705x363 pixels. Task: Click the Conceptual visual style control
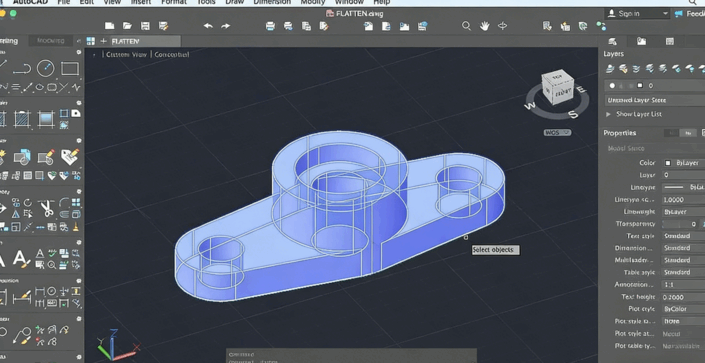coord(171,54)
